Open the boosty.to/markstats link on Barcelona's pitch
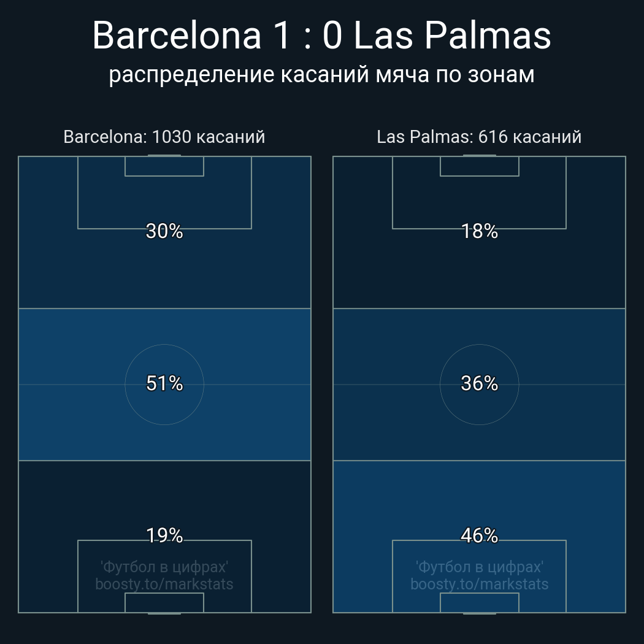The height and width of the screenshot is (644, 644). pyautogui.click(x=164, y=584)
